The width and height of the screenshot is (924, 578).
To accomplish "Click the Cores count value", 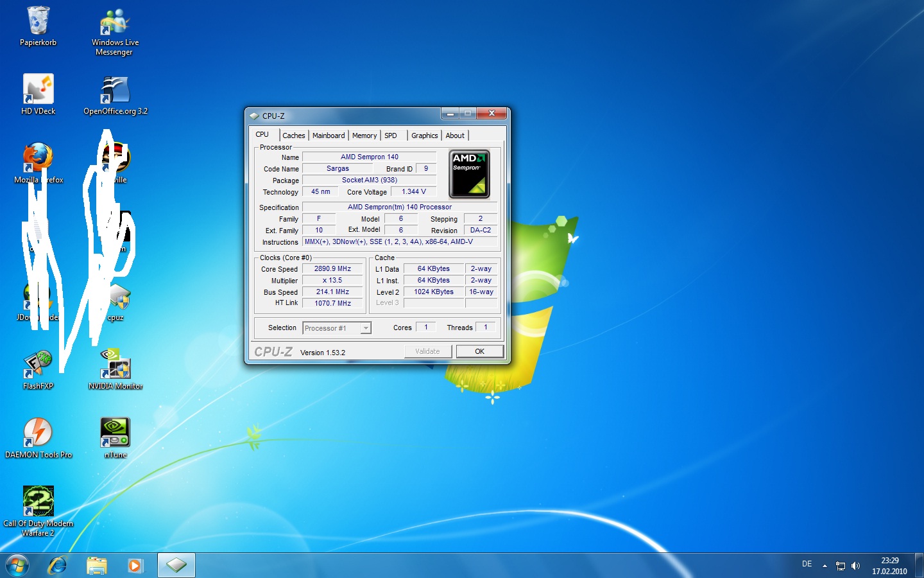I will pos(426,327).
